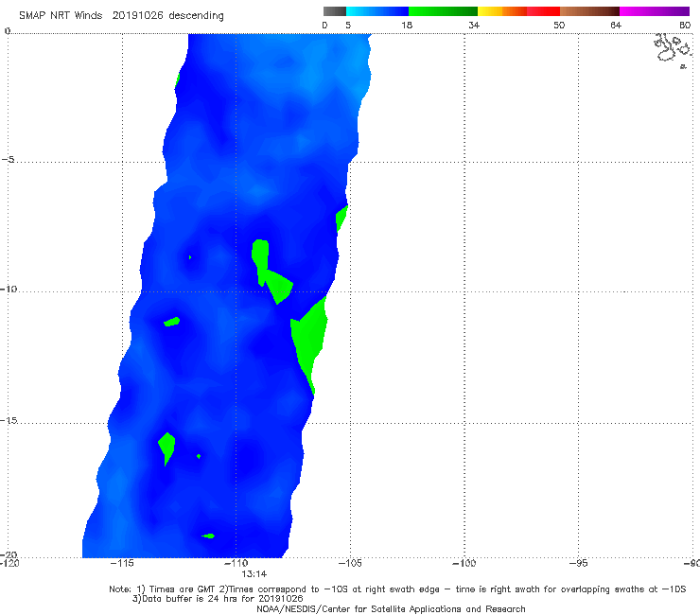The image size is (700, 615).
Task: Click the longitude label '-110'
Action: pos(236,563)
